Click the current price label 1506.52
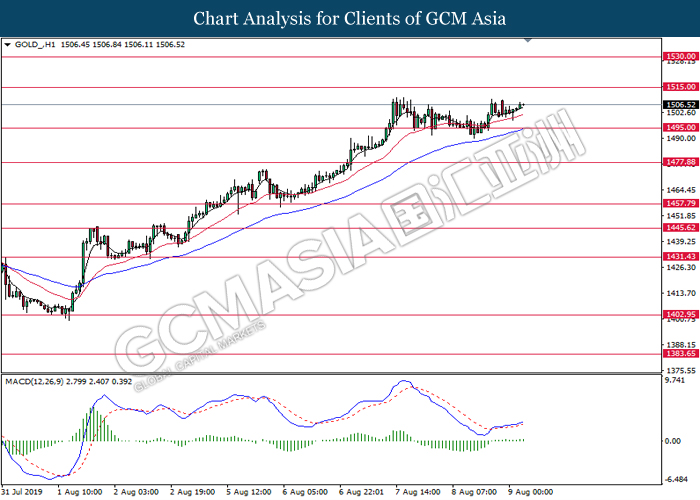Image resolution: width=700 pixels, height=500 pixels. click(681, 104)
